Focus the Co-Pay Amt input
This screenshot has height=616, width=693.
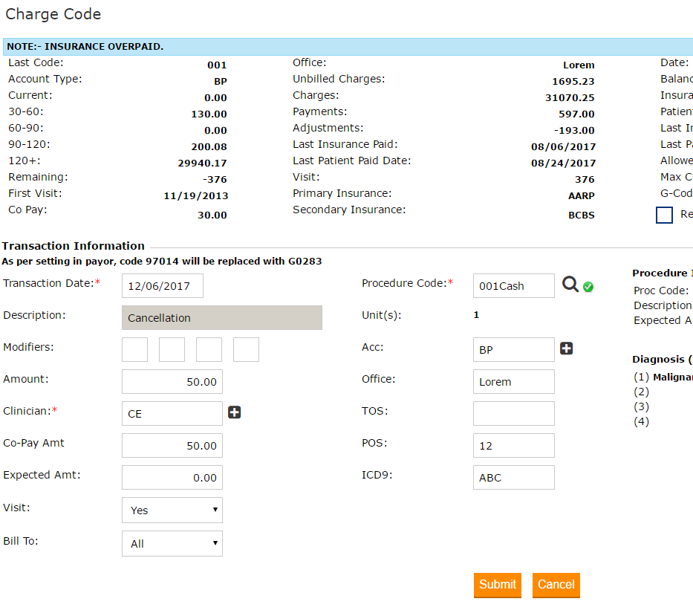pos(172,446)
